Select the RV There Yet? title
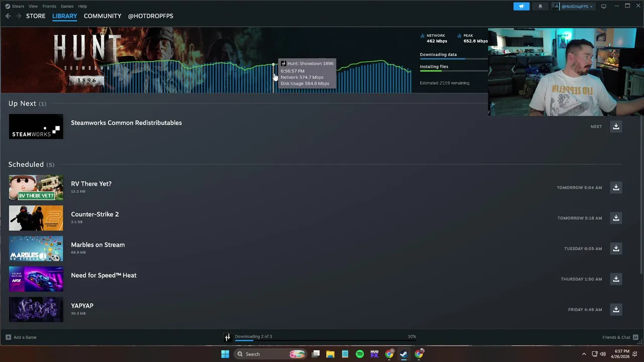Screen dimensions: 644x362 tap(91, 184)
